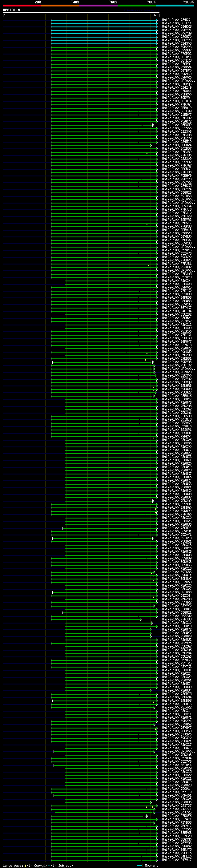Select the hit label UniRef100_B9G320
The height and width of the screenshot is (868, 197).
177,738
